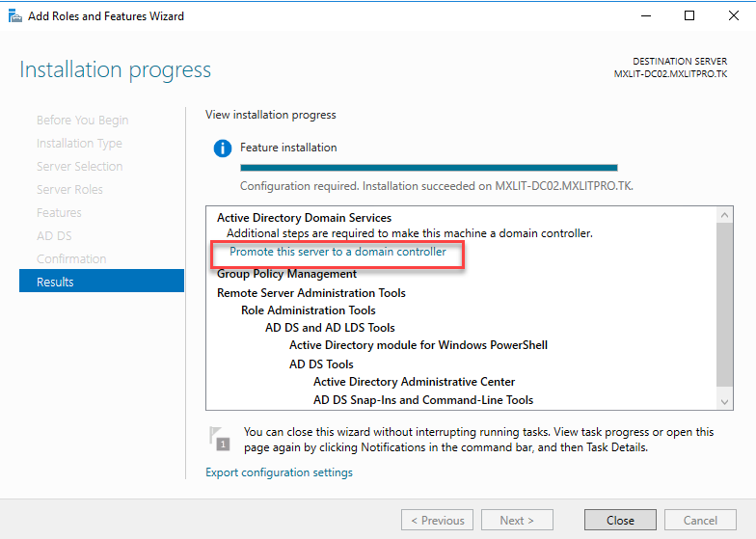The height and width of the screenshot is (539, 756).
Task: Click AD DS and AD LDS Tools entry
Action: point(330,328)
